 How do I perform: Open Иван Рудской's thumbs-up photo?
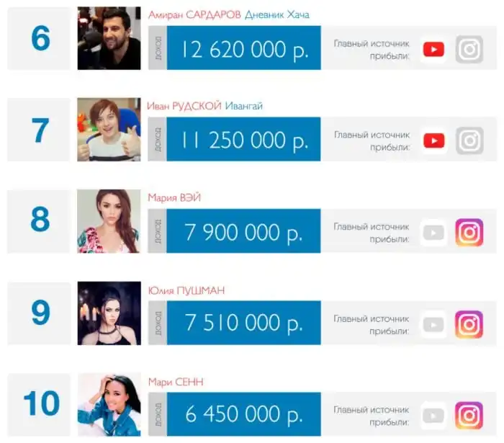point(109,130)
